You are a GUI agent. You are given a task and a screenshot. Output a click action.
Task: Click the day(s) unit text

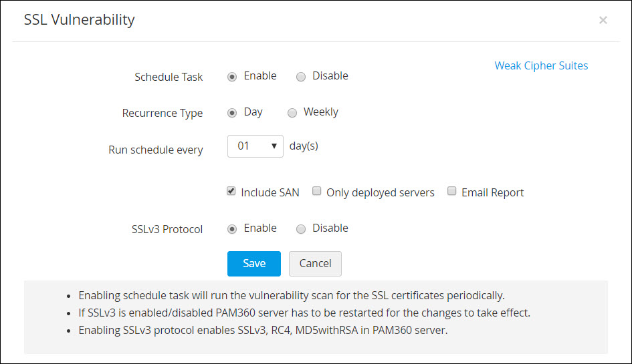click(304, 146)
